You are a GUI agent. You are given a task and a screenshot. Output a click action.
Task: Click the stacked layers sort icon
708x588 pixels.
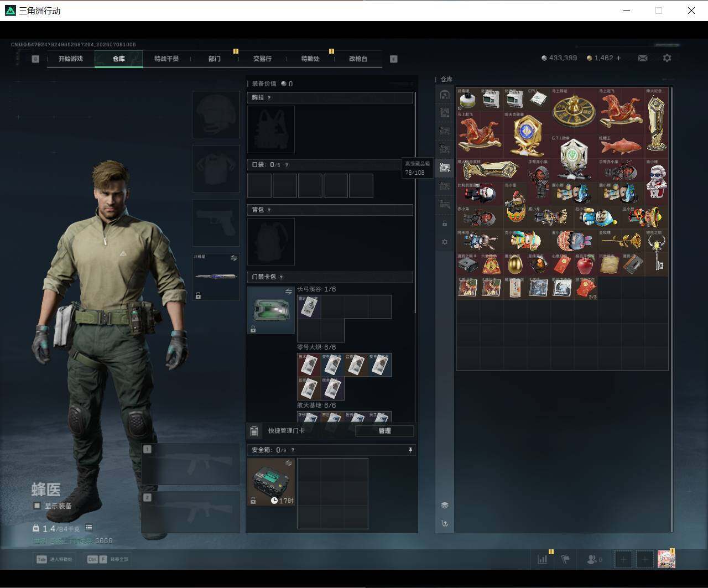coord(445,505)
